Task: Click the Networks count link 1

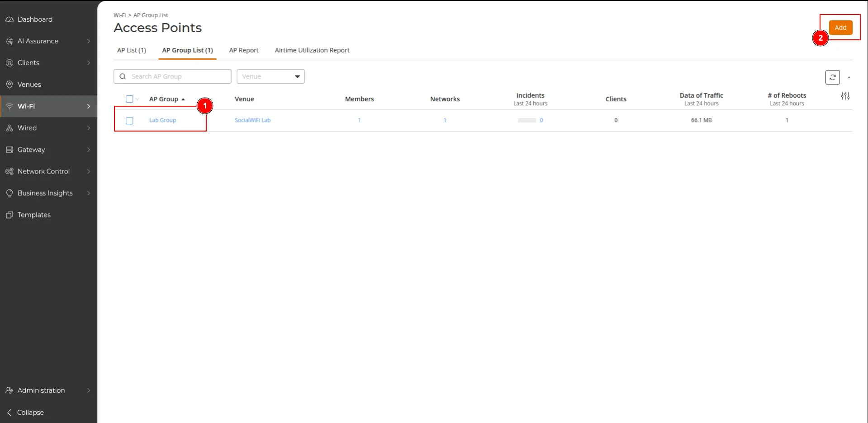Action: 445,120
